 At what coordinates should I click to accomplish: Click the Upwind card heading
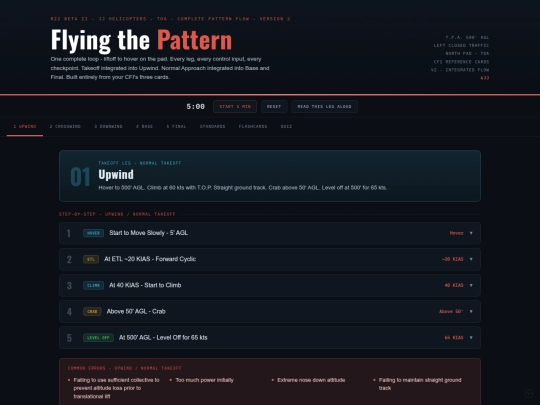pyautogui.click(x=116, y=175)
